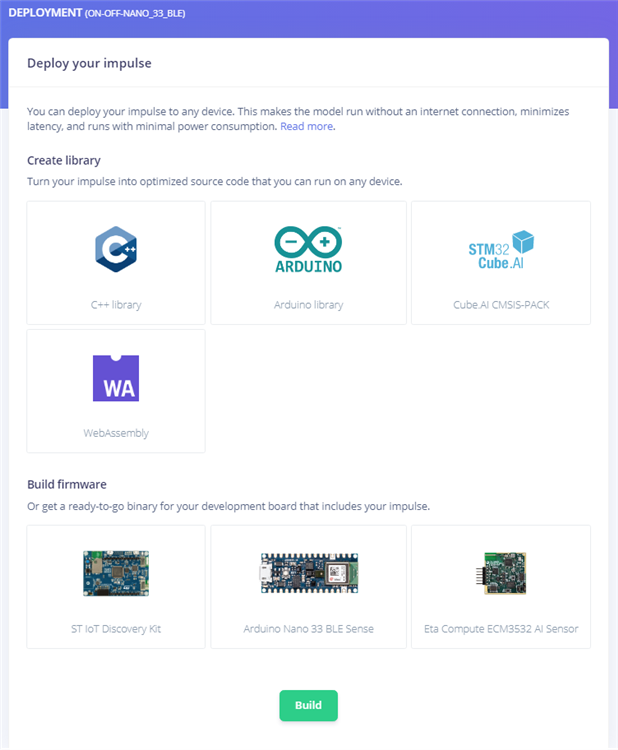Click the 'ST IoT Discovery Kit' label

coord(116,629)
